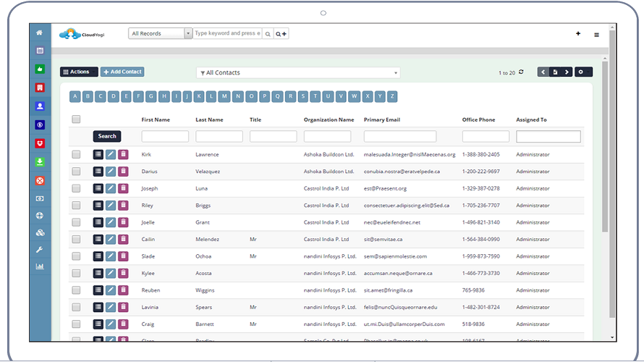Screen dimensions: 644x362
Task: View details of Kirk Lawrence record
Action: pos(98,154)
